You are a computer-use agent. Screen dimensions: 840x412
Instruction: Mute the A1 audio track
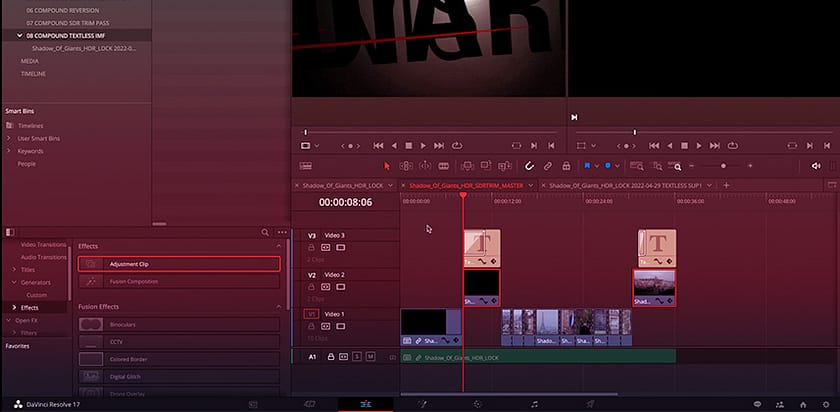(370, 356)
